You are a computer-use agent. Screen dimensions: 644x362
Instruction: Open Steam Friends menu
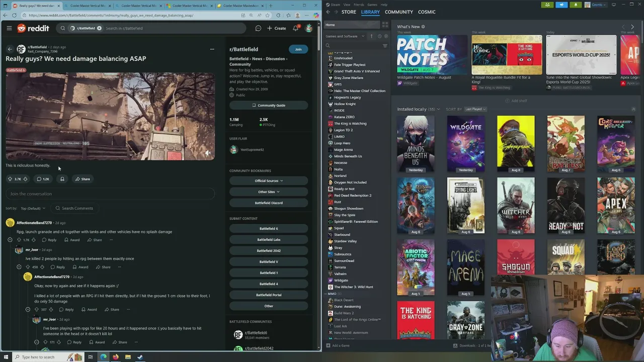coord(359,5)
